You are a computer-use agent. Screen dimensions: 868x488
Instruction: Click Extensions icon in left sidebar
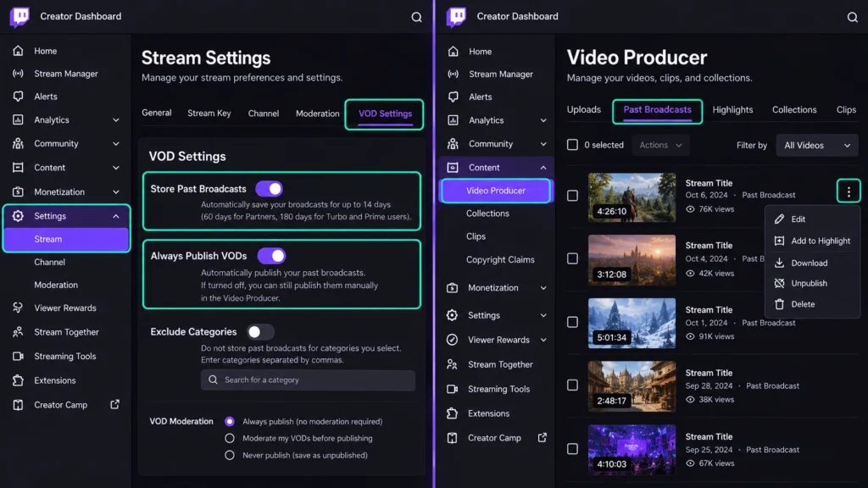pos(19,380)
